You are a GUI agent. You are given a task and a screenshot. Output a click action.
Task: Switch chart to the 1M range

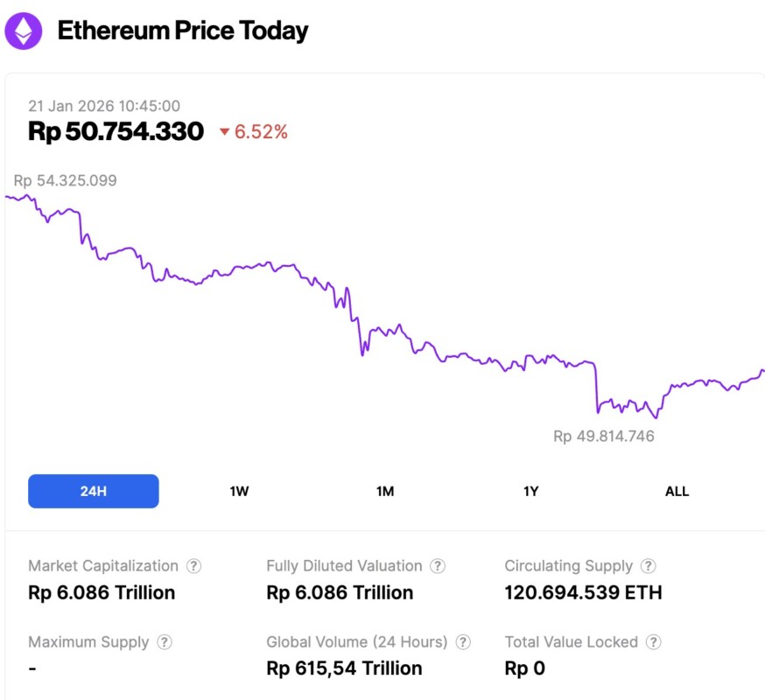point(385,491)
